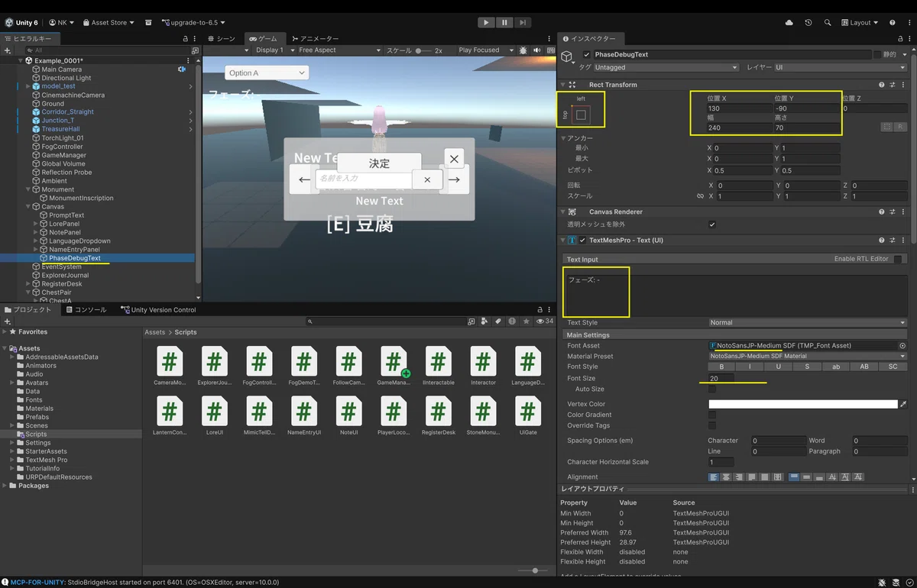This screenshot has height=588, width=917.
Task: Pause the game with the Pause button
Action: (504, 23)
